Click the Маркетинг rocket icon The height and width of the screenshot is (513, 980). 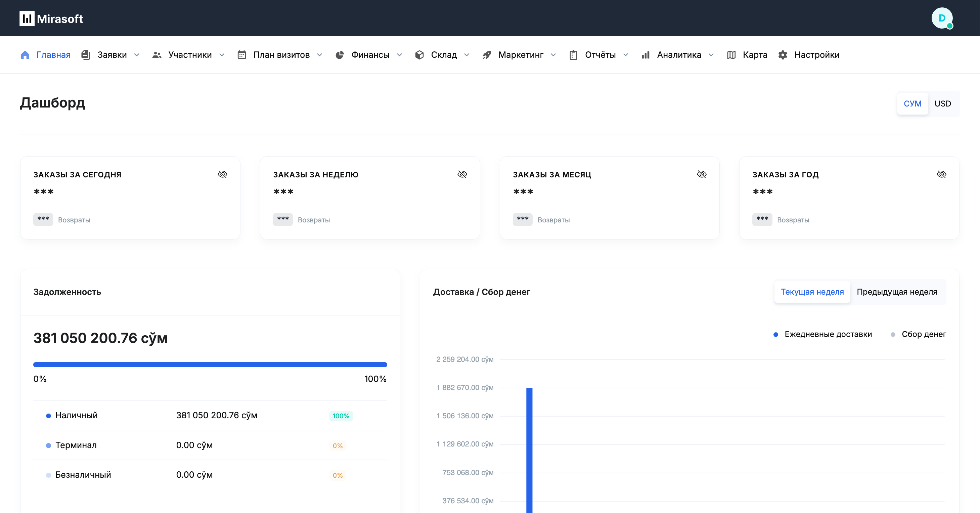click(x=487, y=55)
